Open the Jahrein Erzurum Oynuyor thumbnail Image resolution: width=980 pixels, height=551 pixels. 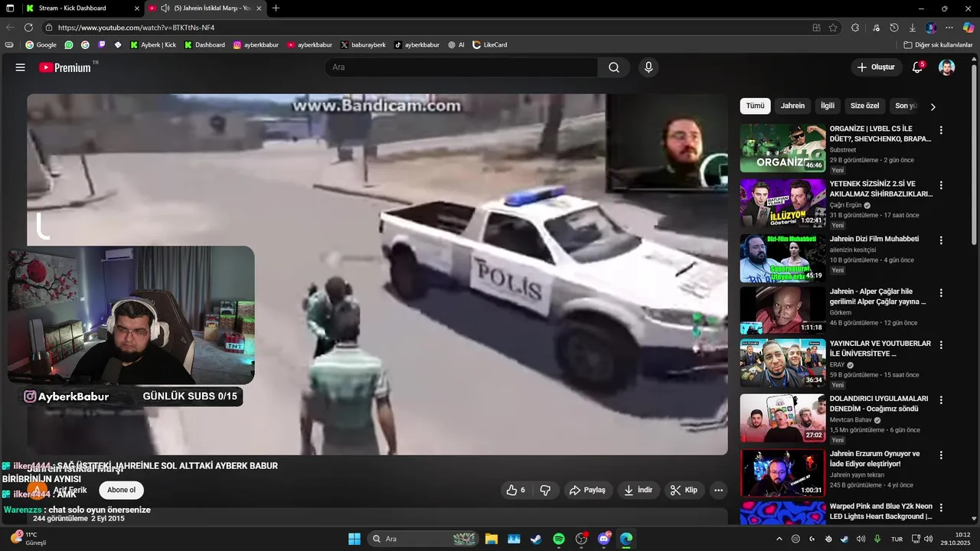(x=782, y=472)
